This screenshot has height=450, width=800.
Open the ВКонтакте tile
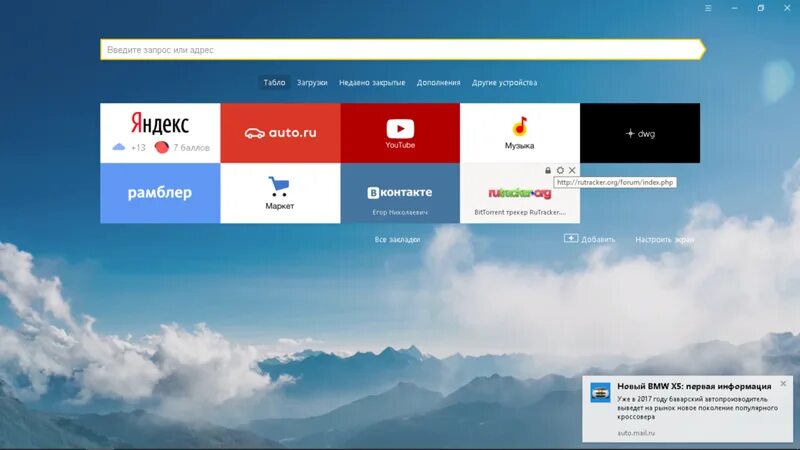click(400, 193)
